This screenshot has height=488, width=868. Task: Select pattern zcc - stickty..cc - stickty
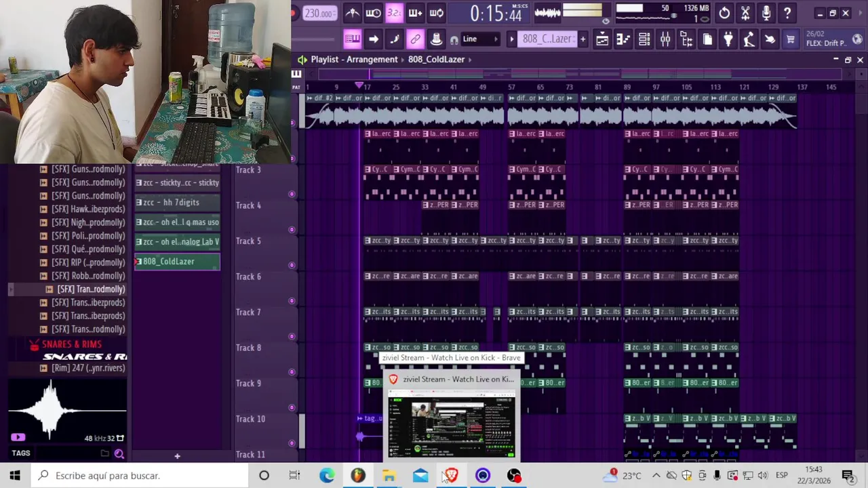coord(177,183)
